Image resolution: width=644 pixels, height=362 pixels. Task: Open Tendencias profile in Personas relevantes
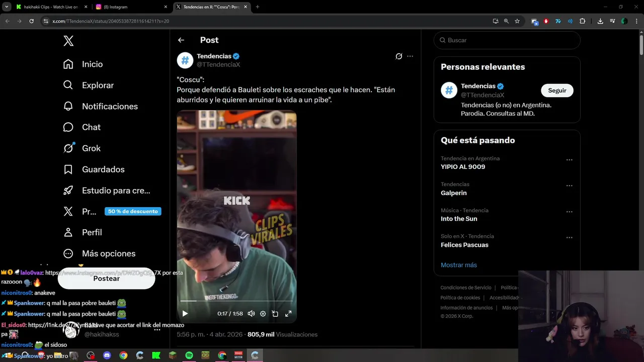[478, 86]
